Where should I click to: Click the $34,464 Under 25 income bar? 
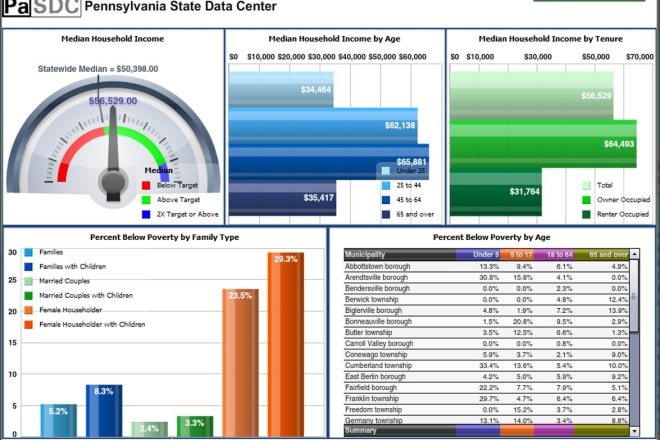point(281,90)
